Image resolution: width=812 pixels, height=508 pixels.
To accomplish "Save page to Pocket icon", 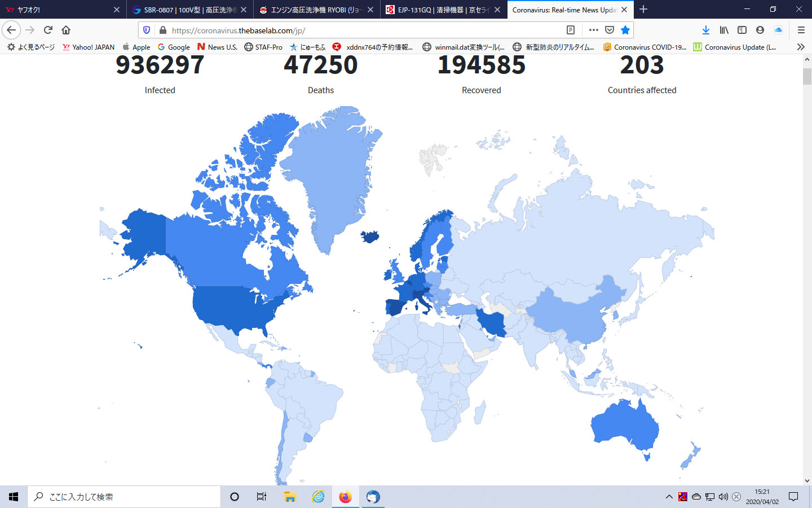I will pyautogui.click(x=610, y=30).
